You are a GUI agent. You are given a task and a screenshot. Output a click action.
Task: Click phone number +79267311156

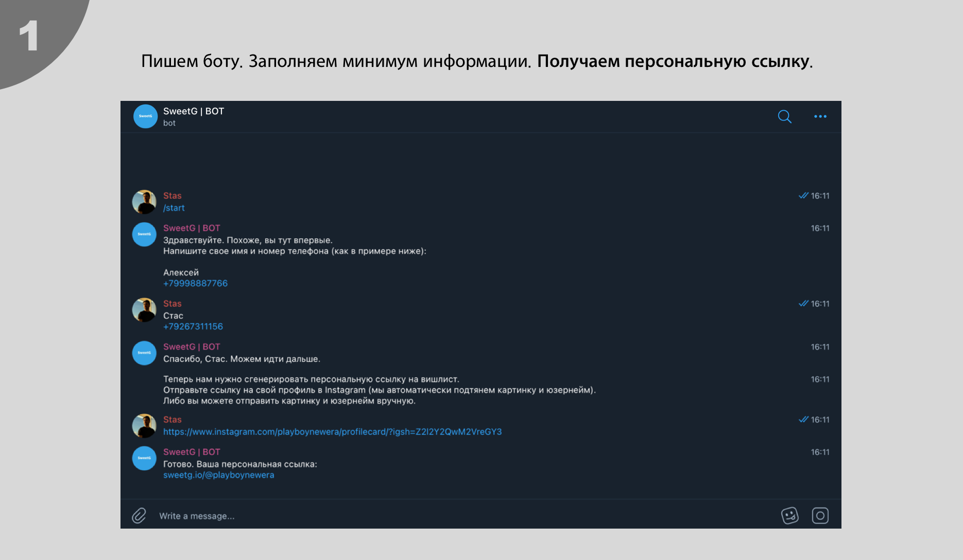click(193, 326)
